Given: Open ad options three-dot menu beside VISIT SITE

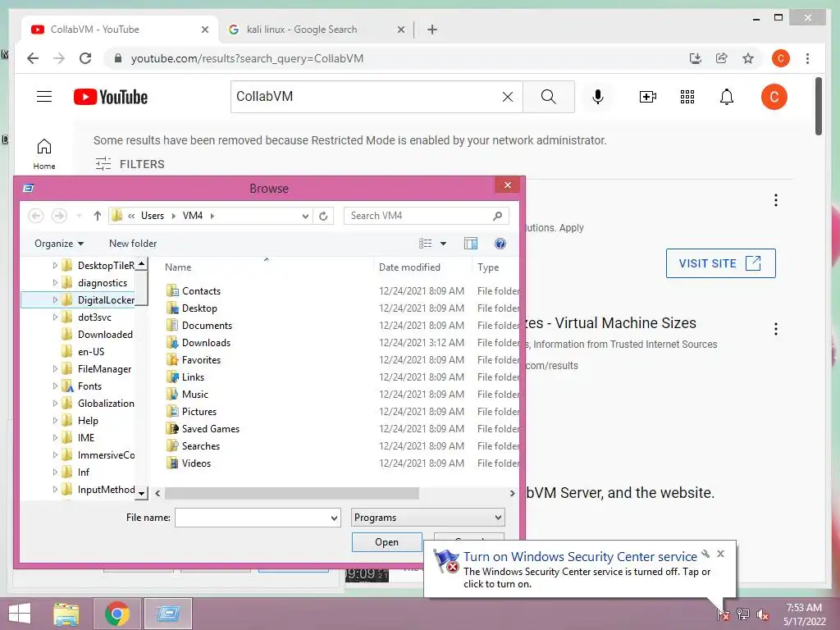Looking at the screenshot, I should [x=775, y=200].
